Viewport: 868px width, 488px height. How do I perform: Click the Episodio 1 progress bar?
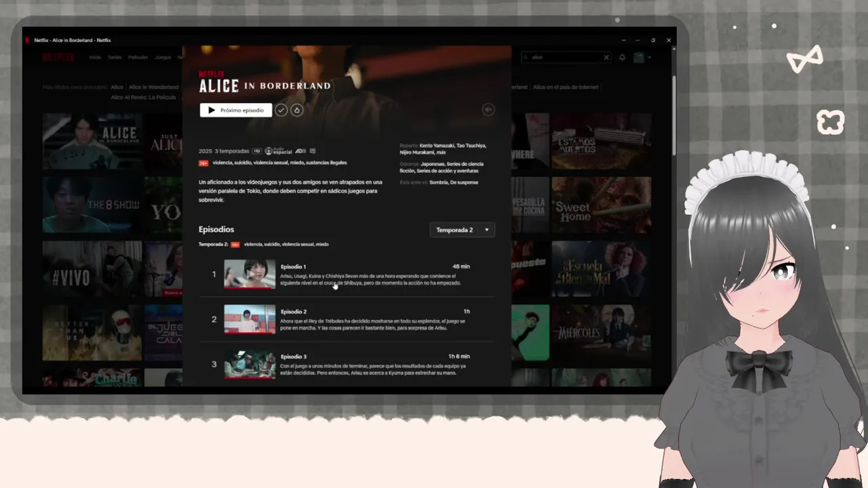250,287
